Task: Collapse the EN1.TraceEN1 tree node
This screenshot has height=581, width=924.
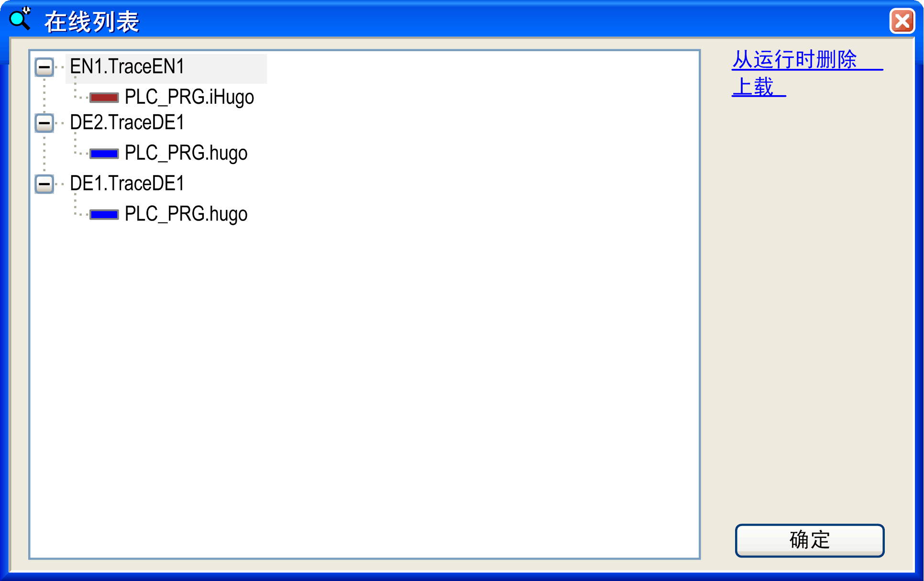Action: (x=44, y=67)
